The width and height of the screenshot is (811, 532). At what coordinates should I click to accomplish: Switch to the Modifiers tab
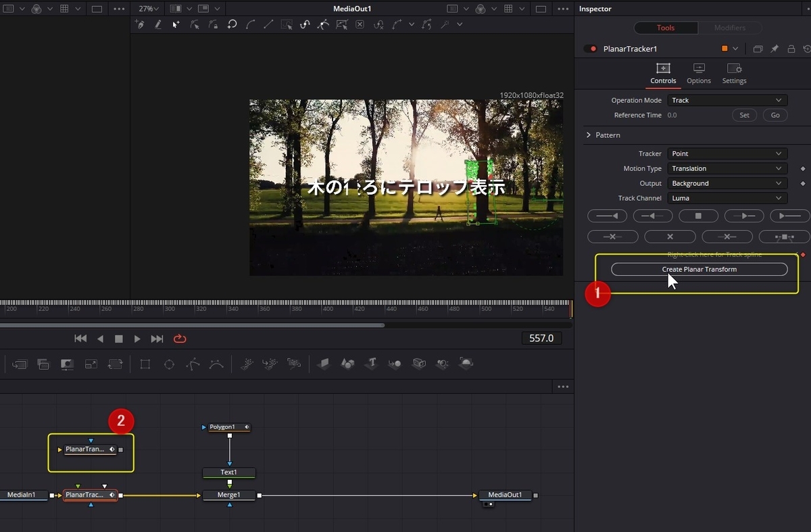(730, 28)
